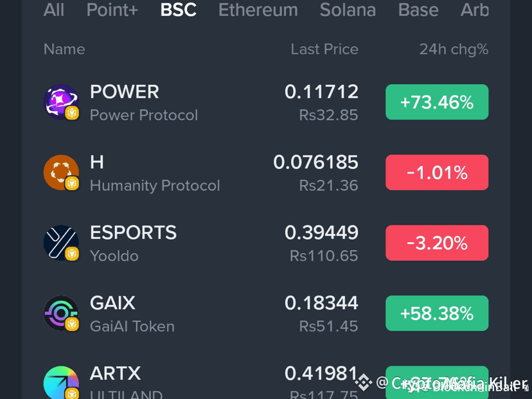The height and width of the screenshot is (399, 532).
Task: Sort tokens by Name column header
Action: [64, 49]
